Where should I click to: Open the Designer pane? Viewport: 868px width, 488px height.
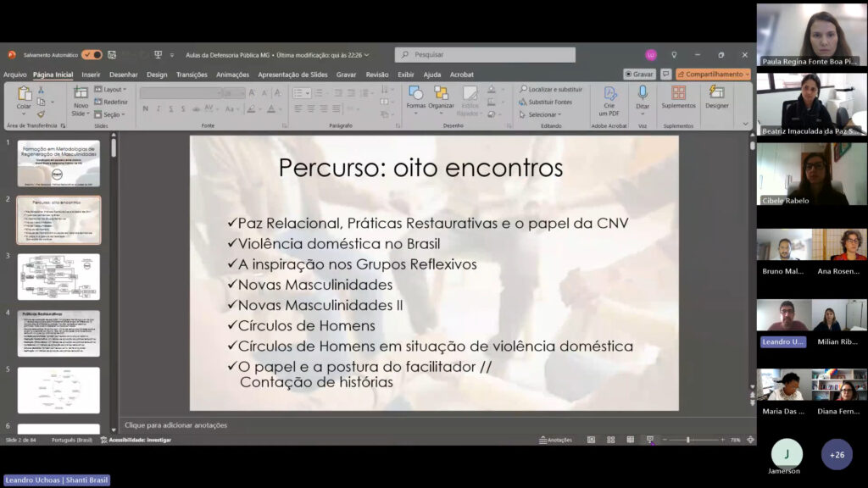tap(716, 94)
